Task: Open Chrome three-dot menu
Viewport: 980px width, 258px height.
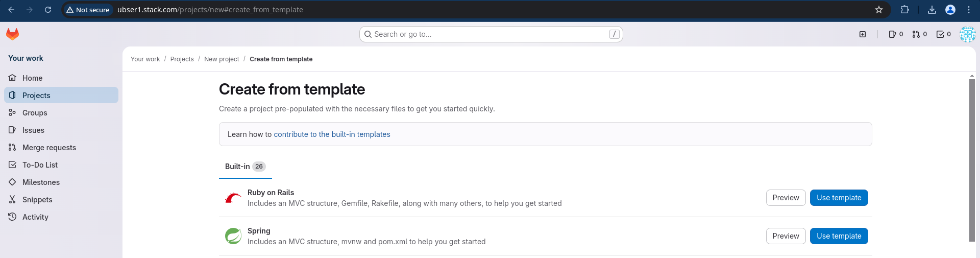Action: click(969, 10)
